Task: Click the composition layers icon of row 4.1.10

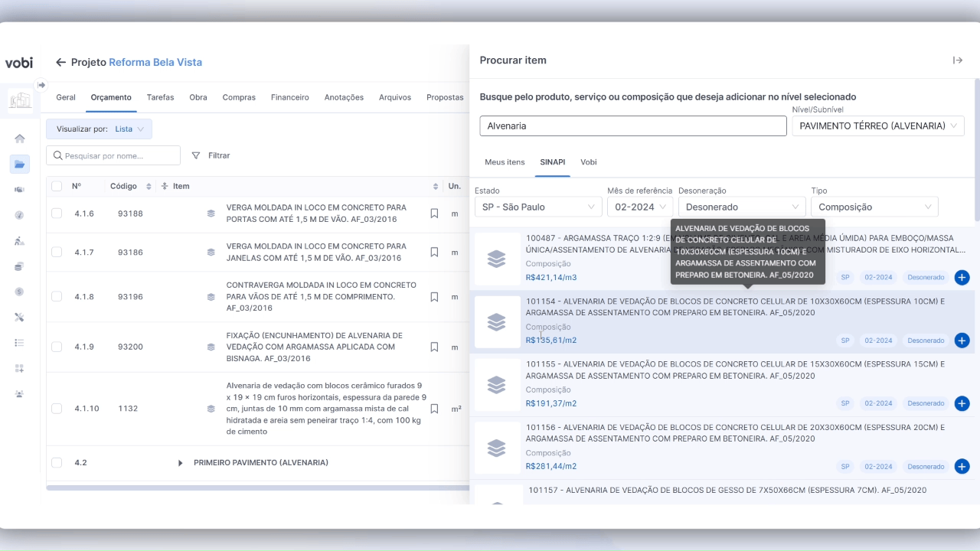Action: [x=211, y=409]
